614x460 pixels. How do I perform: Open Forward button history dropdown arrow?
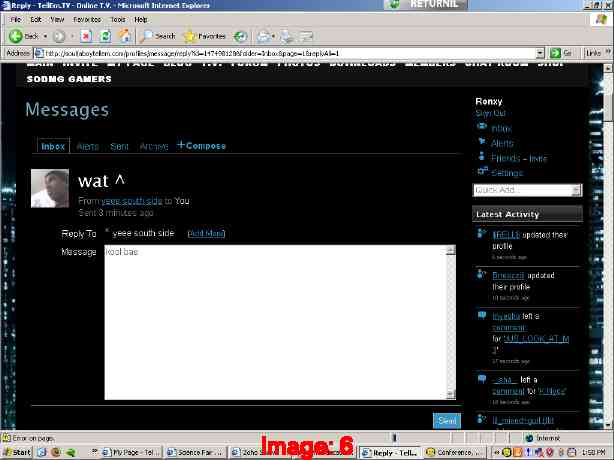(x=72, y=36)
